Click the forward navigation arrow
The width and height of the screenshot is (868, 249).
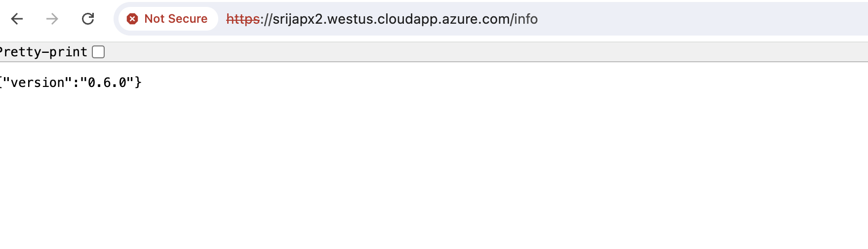tap(52, 19)
